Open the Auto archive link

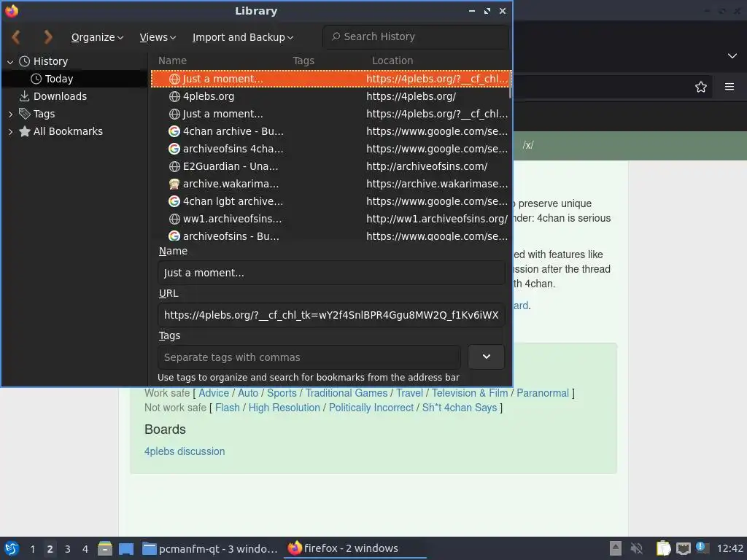(248, 393)
